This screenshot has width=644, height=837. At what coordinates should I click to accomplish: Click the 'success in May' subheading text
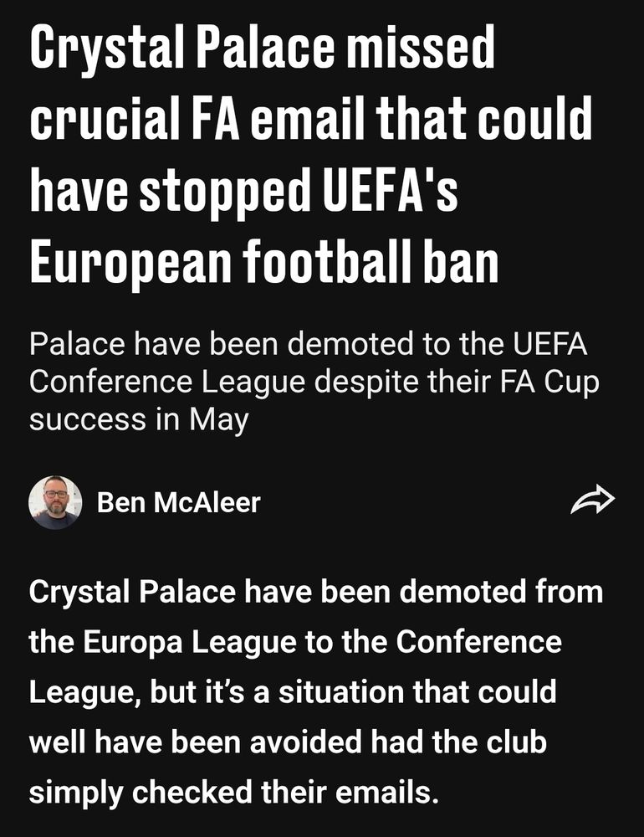pyautogui.click(x=138, y=419)
